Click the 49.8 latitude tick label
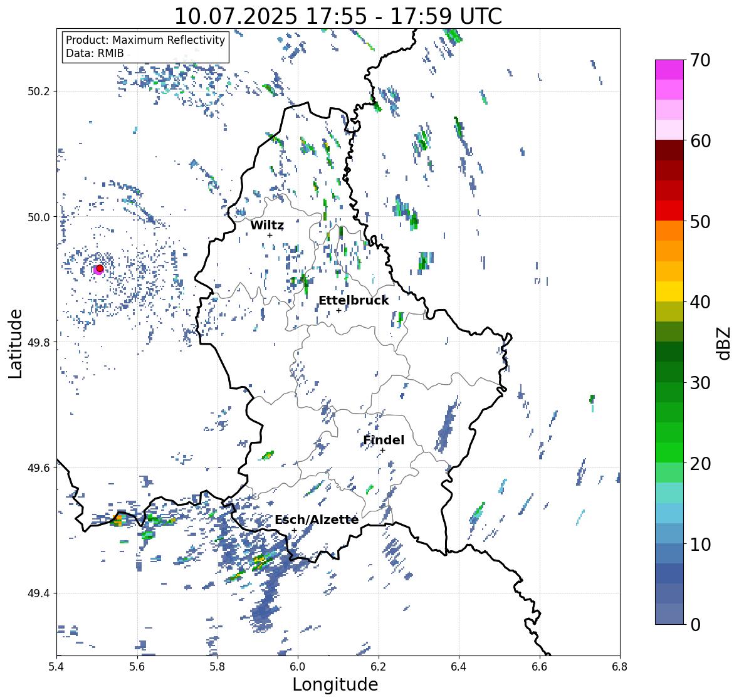The image size is (739, 700). click(x=39, y=342)
